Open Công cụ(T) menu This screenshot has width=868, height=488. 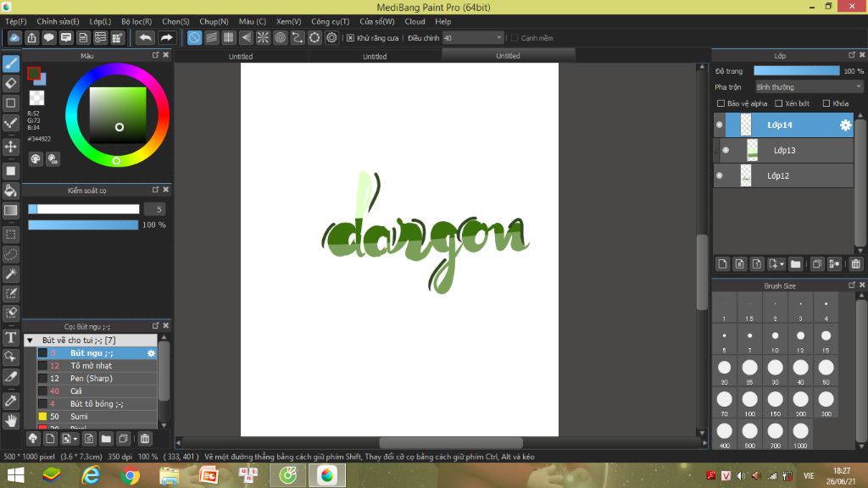click(330, 21)
